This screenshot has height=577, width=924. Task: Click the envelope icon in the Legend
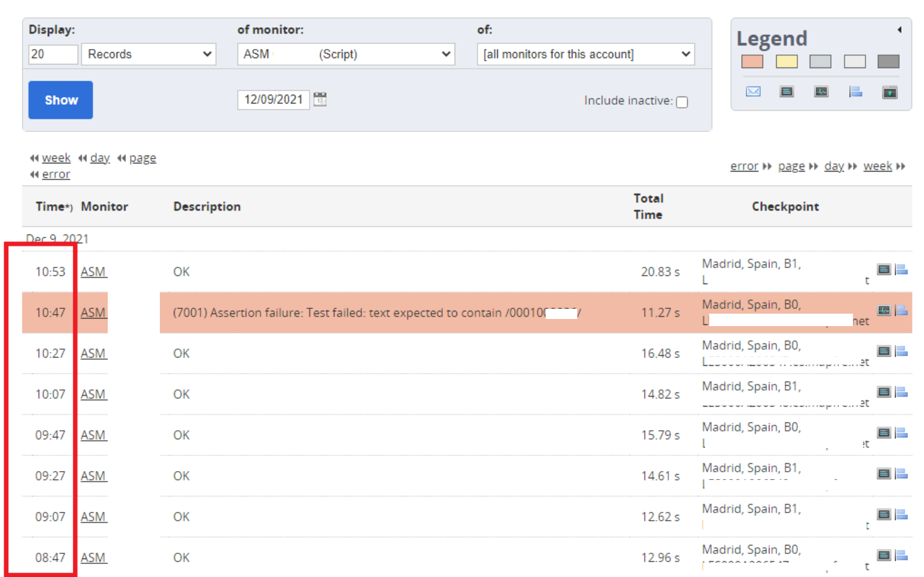[x=752, y=92]
